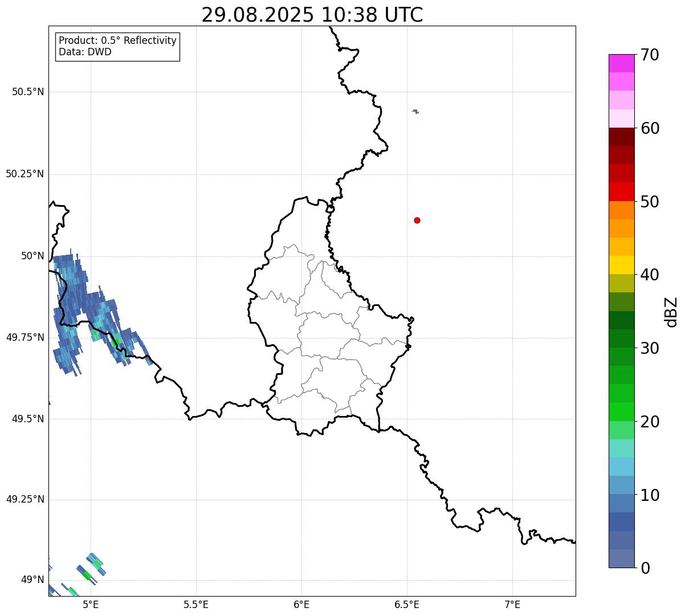Screen dimensions: 685x616
Task: Click the 6.5°E longitude label
Action: coord(407,605)
